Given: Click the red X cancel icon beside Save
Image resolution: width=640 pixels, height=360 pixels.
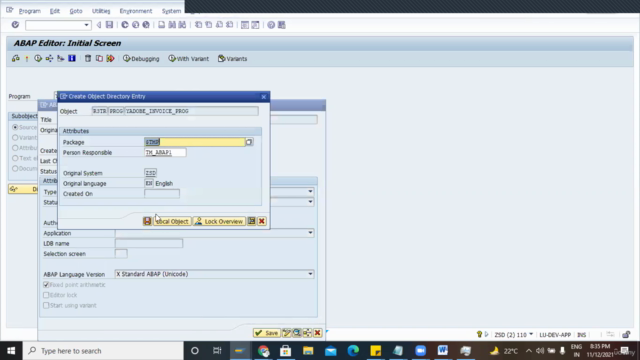Looking at the screenshot, I should point(317,333).
